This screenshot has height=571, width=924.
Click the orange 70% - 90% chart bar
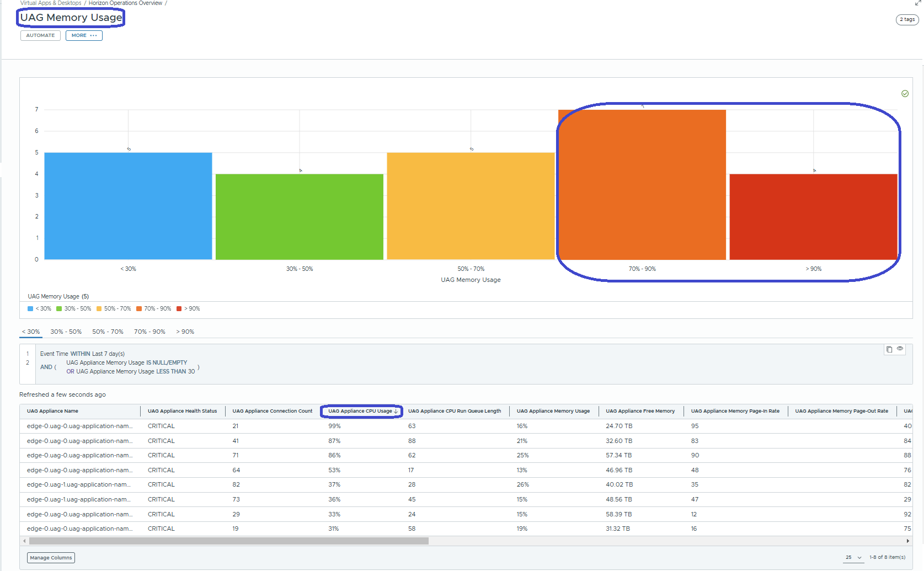point(642,185)
